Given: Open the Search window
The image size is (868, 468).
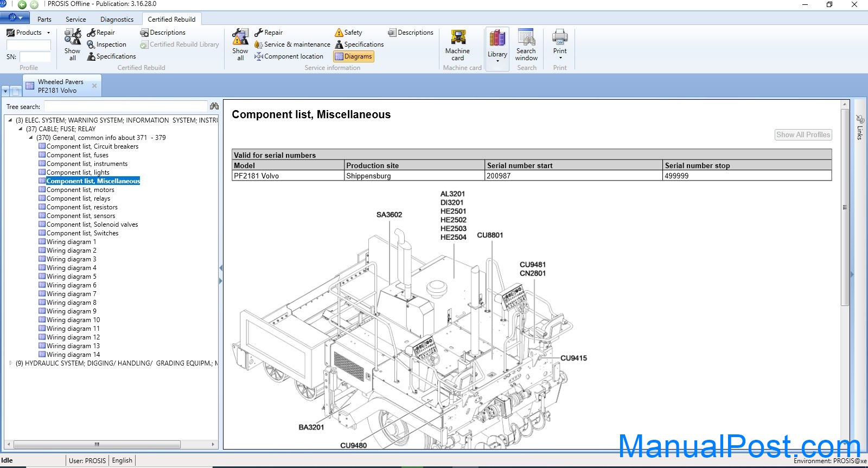Looking at the screenshot, I should pos(526,44).
